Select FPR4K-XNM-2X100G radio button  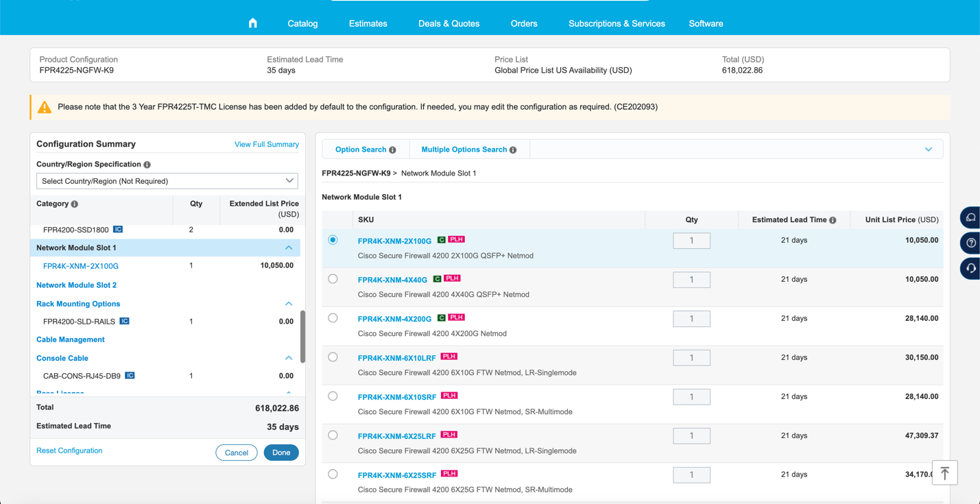point(333,240)
